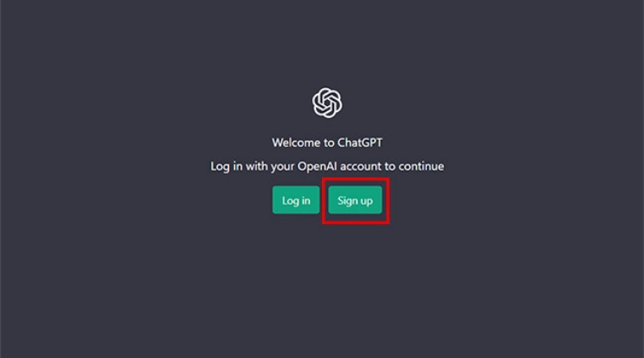Click the OpenAI account instruction text

[x=327, y=166]
